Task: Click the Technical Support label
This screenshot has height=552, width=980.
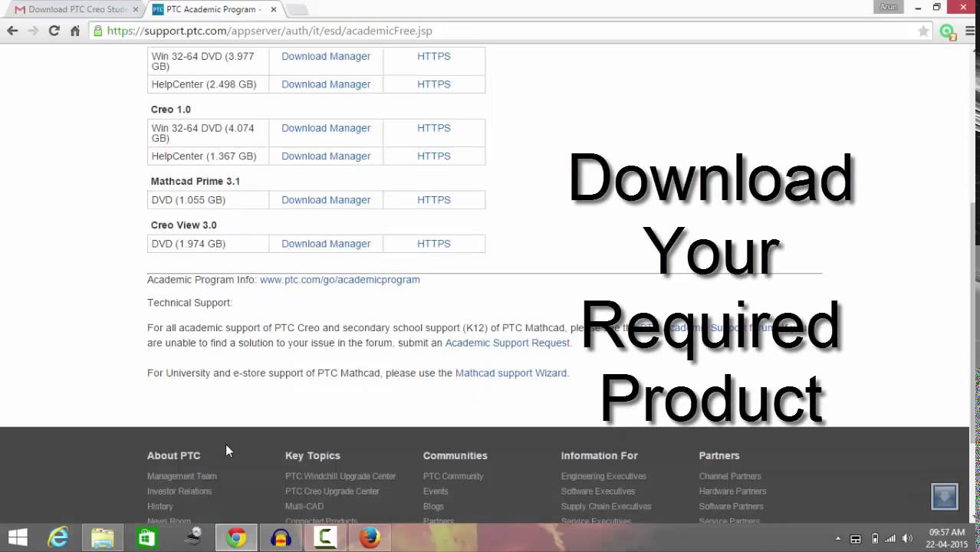Action: (x=189, y=303)
